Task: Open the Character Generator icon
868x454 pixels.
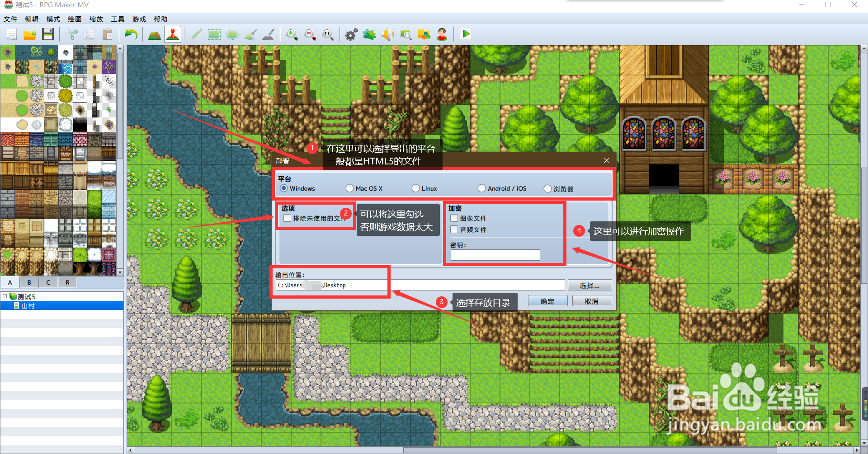Action: (442, 34)
